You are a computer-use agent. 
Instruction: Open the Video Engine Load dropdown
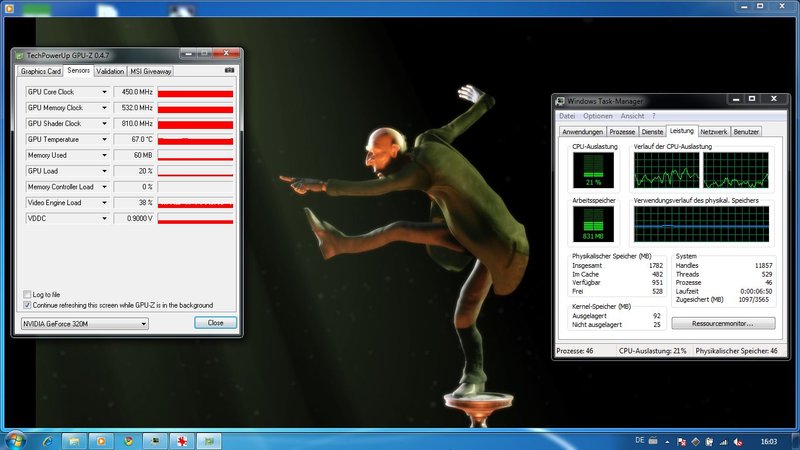coord(104,203)
